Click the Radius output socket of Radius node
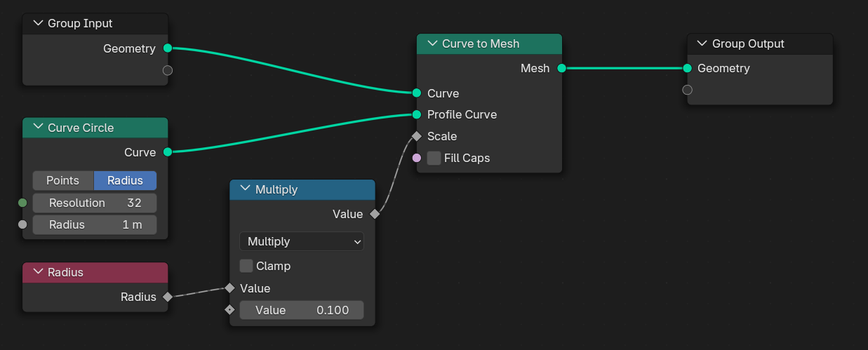This screenshot has width=868, height=350. coord(168,297)
